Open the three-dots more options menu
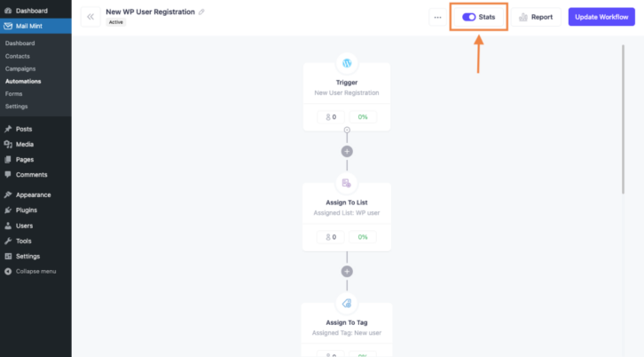Image resolution: width=644 pixels, height=357 pixels. click(x=437, y=17)
